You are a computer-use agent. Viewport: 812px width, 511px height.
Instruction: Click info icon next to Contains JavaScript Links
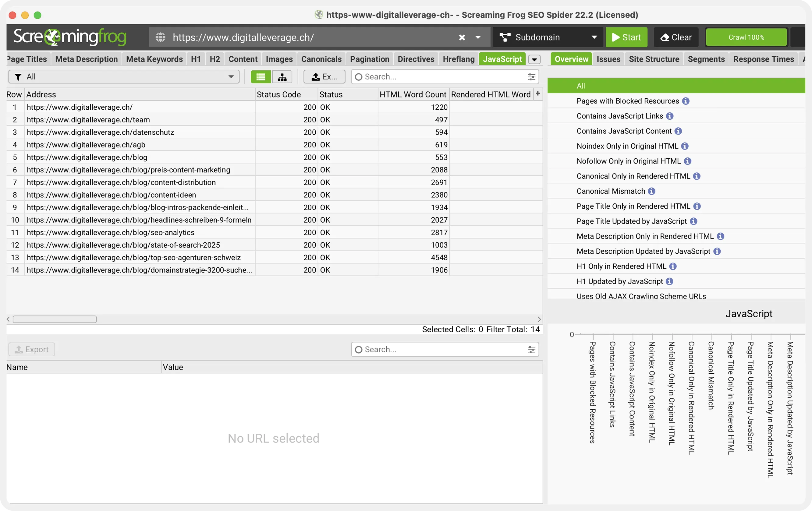point(669,116)
